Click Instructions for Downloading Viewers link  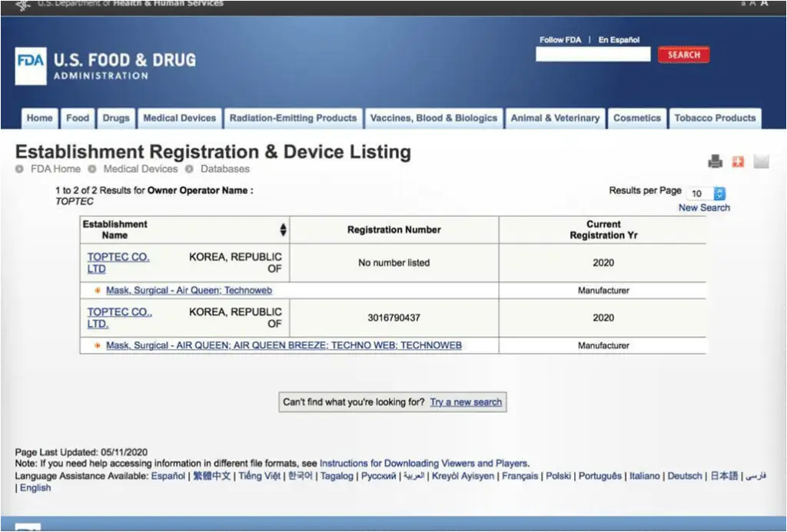424,464
